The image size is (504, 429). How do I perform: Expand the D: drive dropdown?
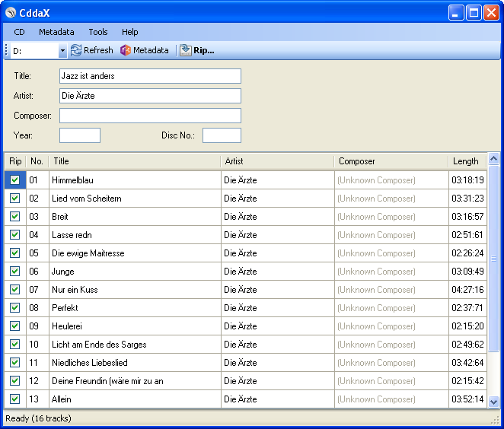[62, 51]
